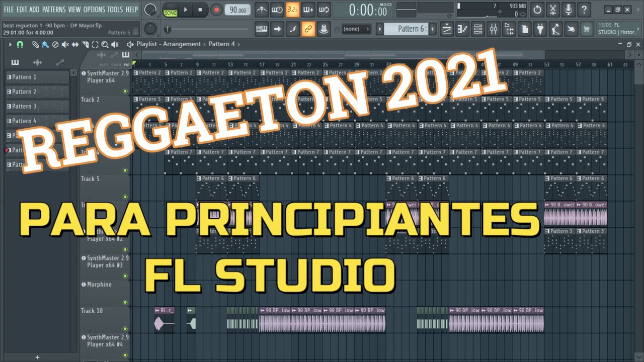This screenshot has height=362, width=644.
Task: Toggle the orange link multilink controllers button
Action: pos(308,29)
